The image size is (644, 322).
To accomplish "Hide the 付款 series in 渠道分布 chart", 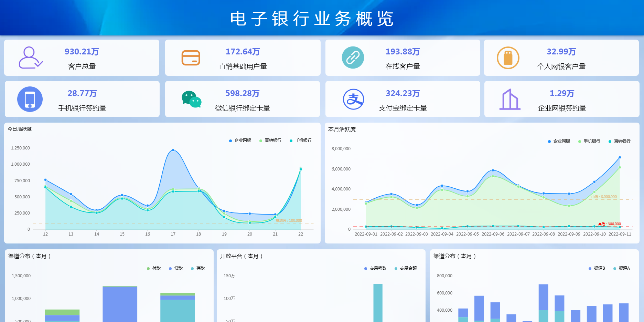I will tap(154, 268).
